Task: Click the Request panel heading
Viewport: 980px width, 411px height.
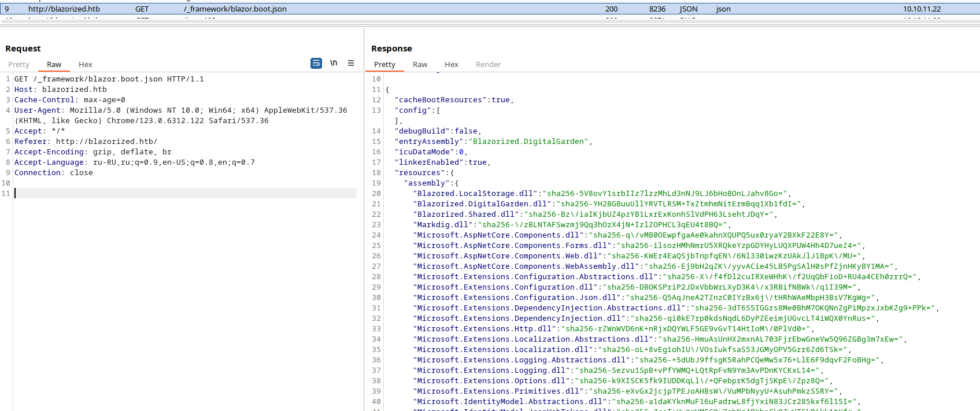Action: click(x=23, y=49)
